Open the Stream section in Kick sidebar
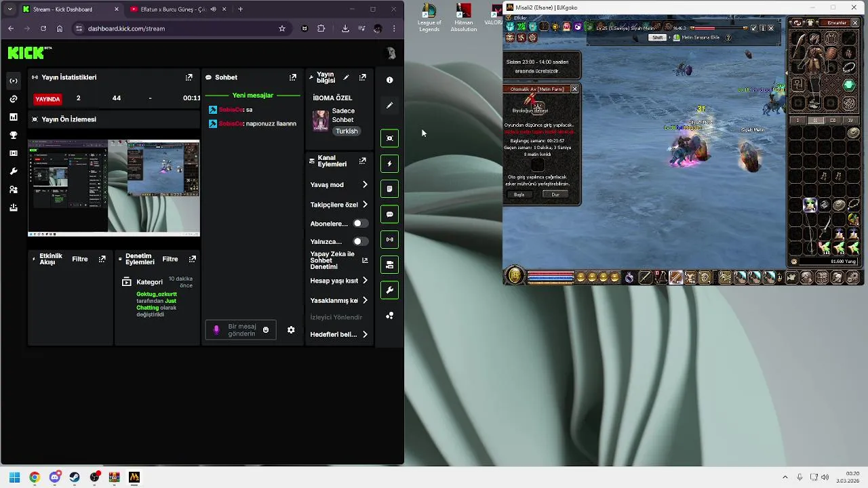This screenshot has width=868, height=488. pyautogui.click(x=14, y=81)
